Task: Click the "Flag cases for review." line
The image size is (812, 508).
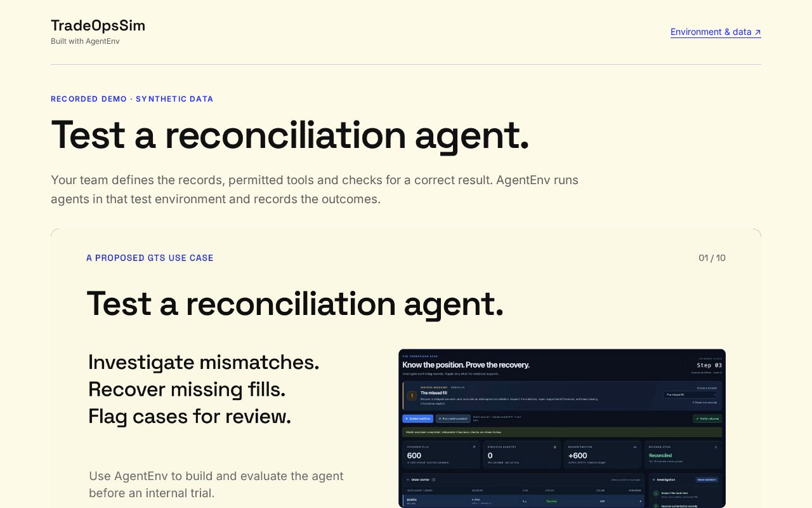Action: 190,417
